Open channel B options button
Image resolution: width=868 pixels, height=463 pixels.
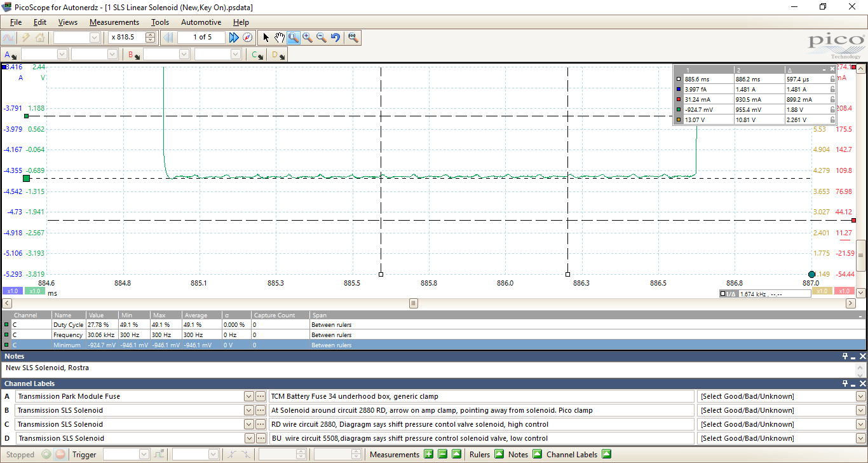pos(134,55)
